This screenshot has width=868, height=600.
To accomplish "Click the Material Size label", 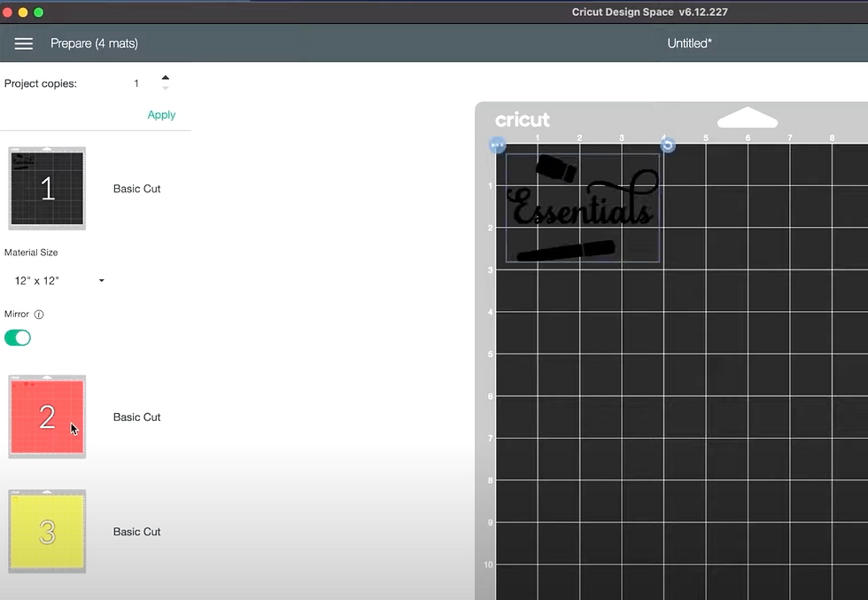I will click(31, 253).
